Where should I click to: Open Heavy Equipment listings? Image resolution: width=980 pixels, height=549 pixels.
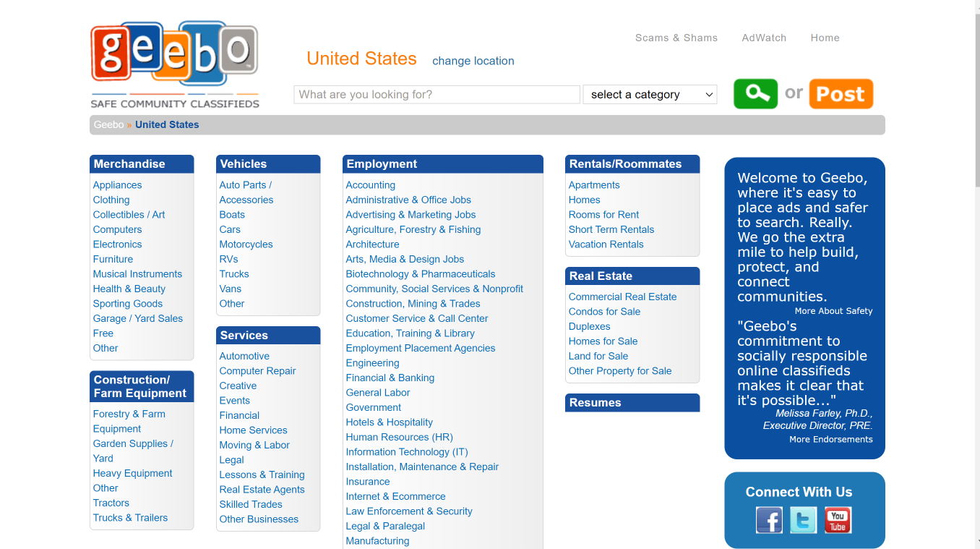pyautogui.click(x=132, y=473)
